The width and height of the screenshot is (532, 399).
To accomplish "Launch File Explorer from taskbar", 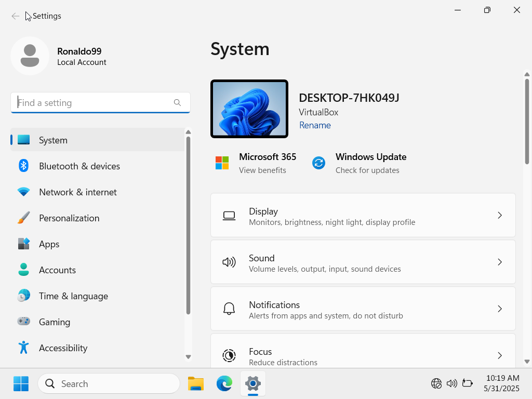I will click(x=196, y=384).
